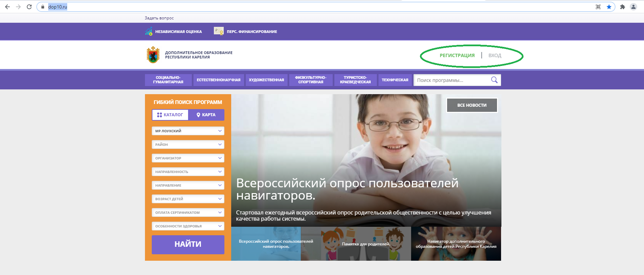Expand the Направление dropdown
The width and height of the screenshot is (644, 275).
tap(188, 185)
